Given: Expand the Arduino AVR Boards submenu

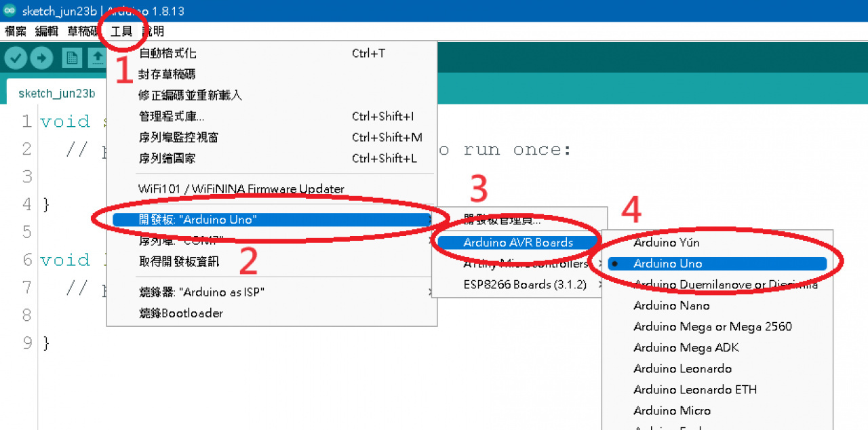Looking at the screenshot, I should click(518, 242).
